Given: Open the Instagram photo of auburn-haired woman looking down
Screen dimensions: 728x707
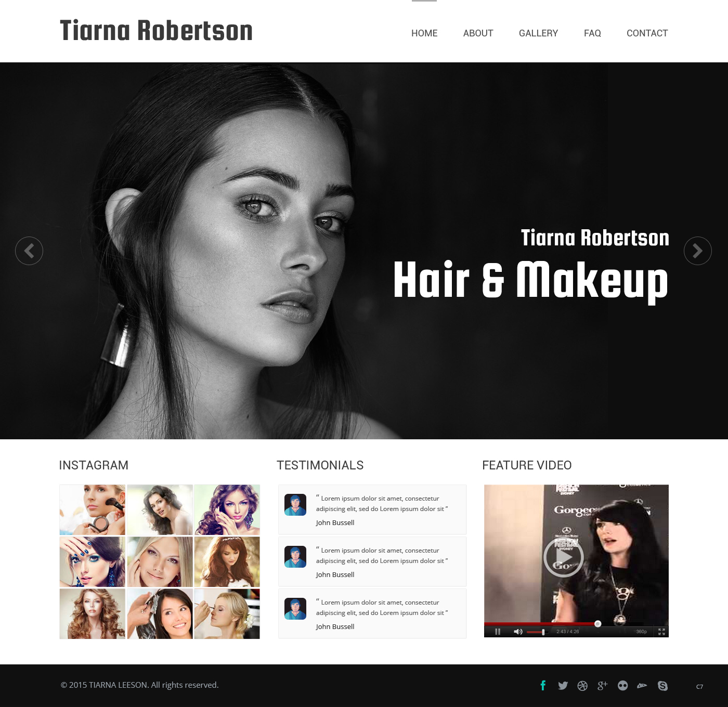Looking at the screenshot, I should point(227,562).
